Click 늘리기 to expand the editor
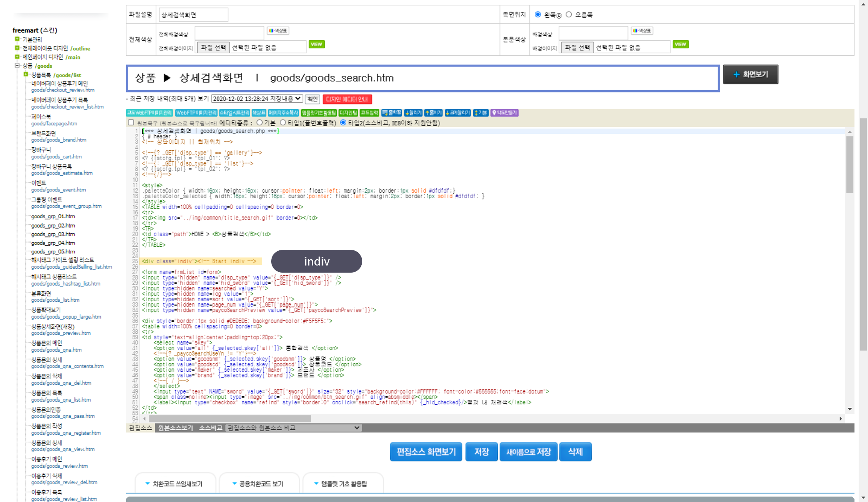This screenshot has width=868, height=502. [x=413, y=113]
